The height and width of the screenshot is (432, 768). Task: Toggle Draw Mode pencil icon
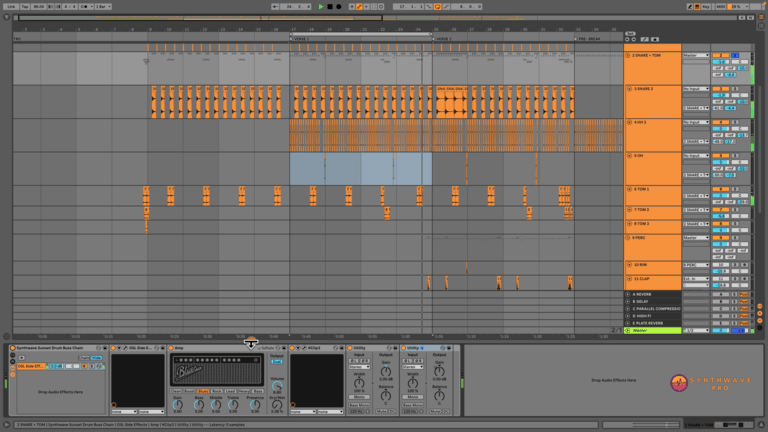pos(690,7)
